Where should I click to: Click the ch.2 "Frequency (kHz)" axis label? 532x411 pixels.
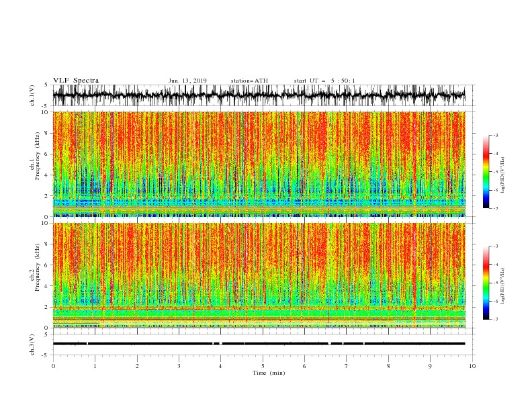pos(37,267)
